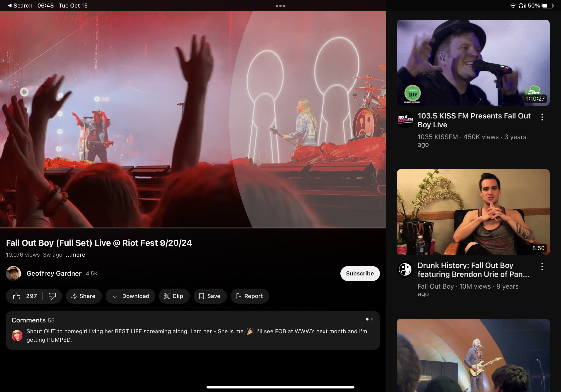
Task: Tap the '10,076 views' text
Action: (x=23, y=255)
